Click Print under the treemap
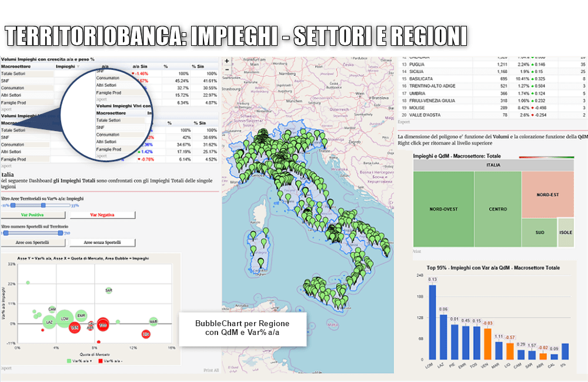The height and width of the screenshot is (382, 588). tap(417, 251)
